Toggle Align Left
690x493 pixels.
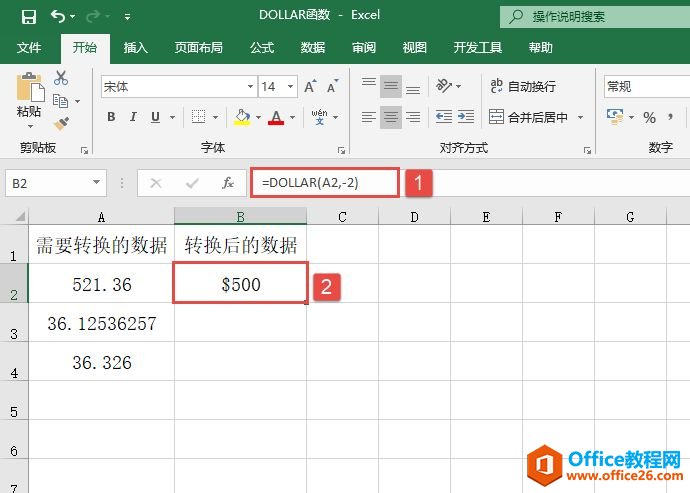(369, 117)
